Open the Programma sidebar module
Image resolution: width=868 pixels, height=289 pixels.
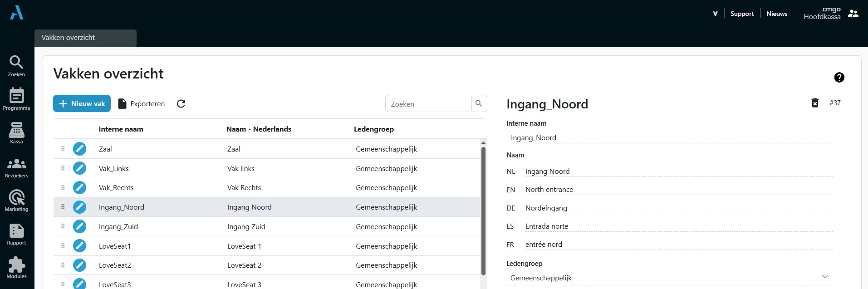16,99
